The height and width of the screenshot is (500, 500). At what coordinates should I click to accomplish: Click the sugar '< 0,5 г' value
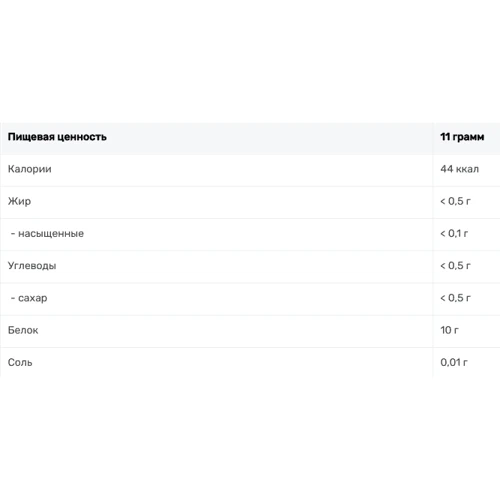(455, 298)
